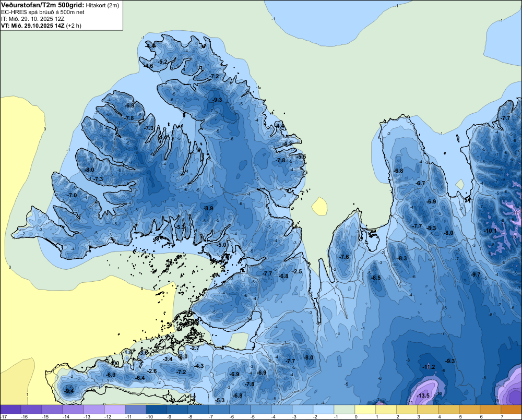Click the -2.7 temperature label

[x=195, y=348]
